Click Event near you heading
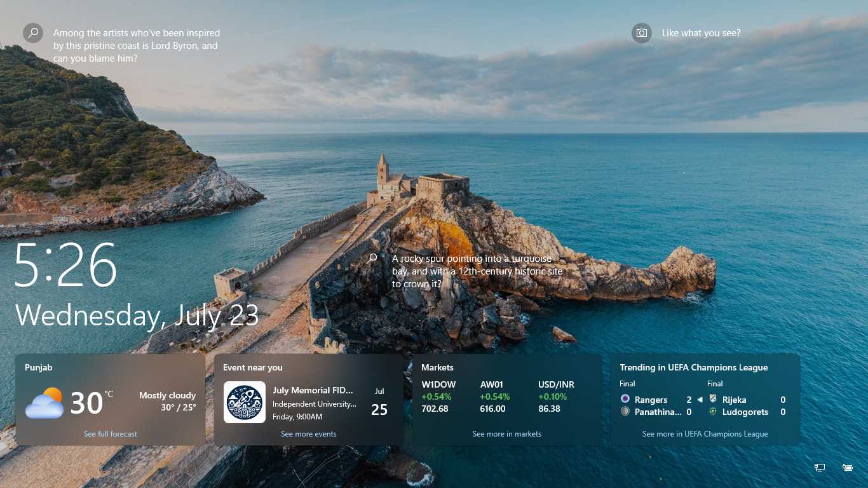Screen dimensions: 868x488 pyautogui.click(x=253, y=367)
